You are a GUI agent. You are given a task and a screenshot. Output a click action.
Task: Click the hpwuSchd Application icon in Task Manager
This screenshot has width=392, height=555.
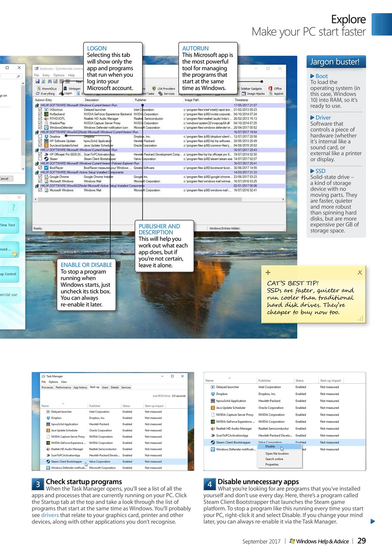pos(47,424)
